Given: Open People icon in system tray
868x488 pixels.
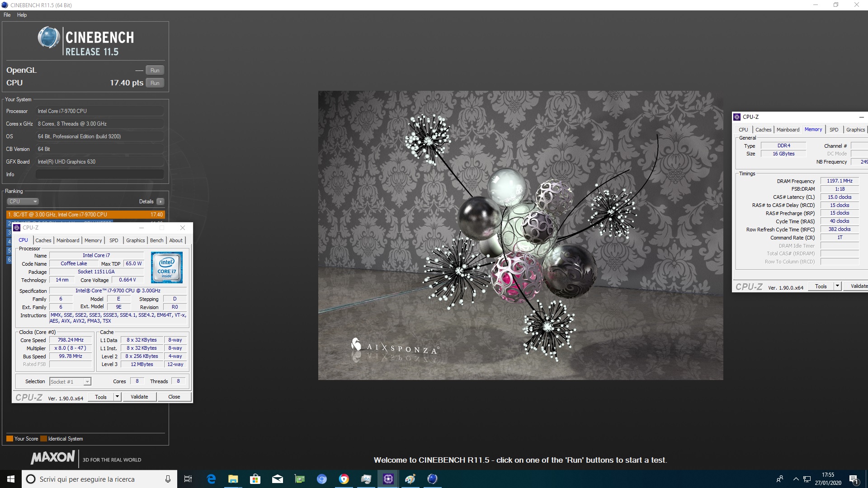Looking at the screenshot, I should tap(780, 479).
